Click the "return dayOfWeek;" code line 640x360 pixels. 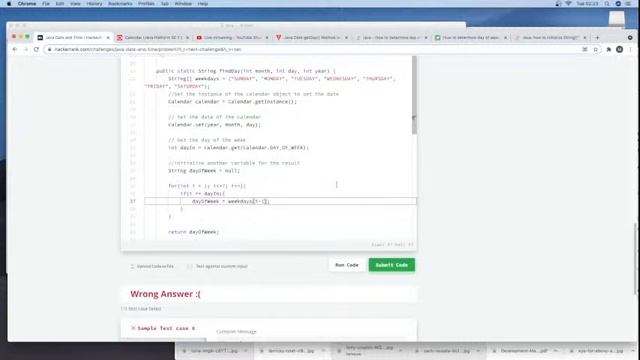point(193,232)
